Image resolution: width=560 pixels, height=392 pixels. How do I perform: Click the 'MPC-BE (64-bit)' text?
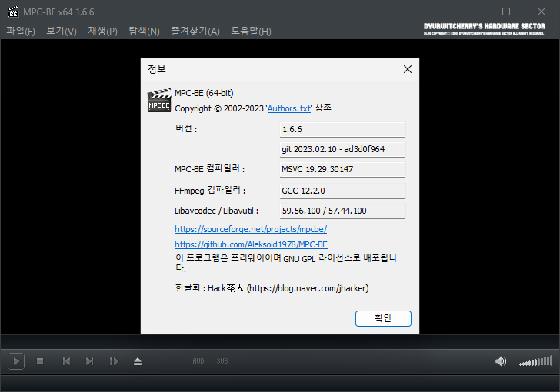tap(204, 93)
